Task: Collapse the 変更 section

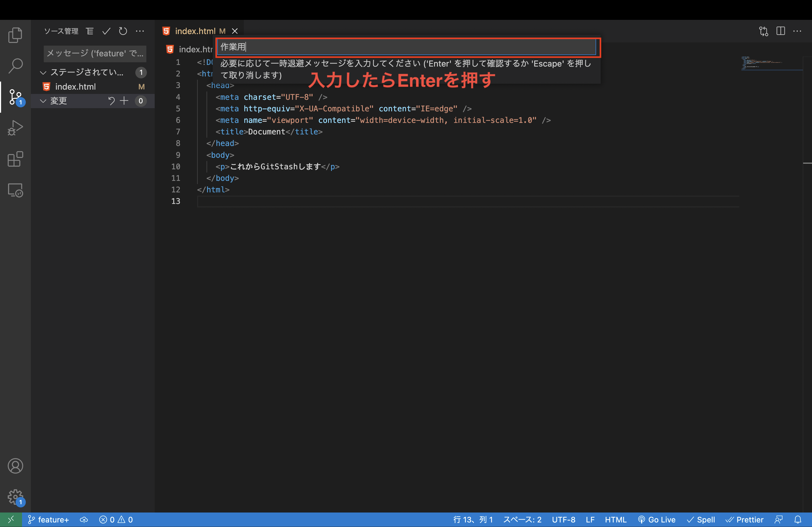Action: tap(43, 101)
